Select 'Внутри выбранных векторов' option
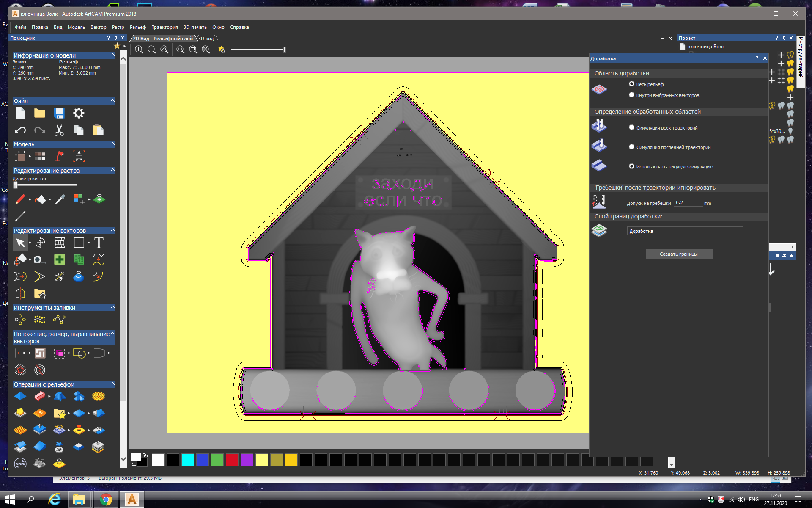This screenshot has height=508, width=812. [x=631, y=95]
